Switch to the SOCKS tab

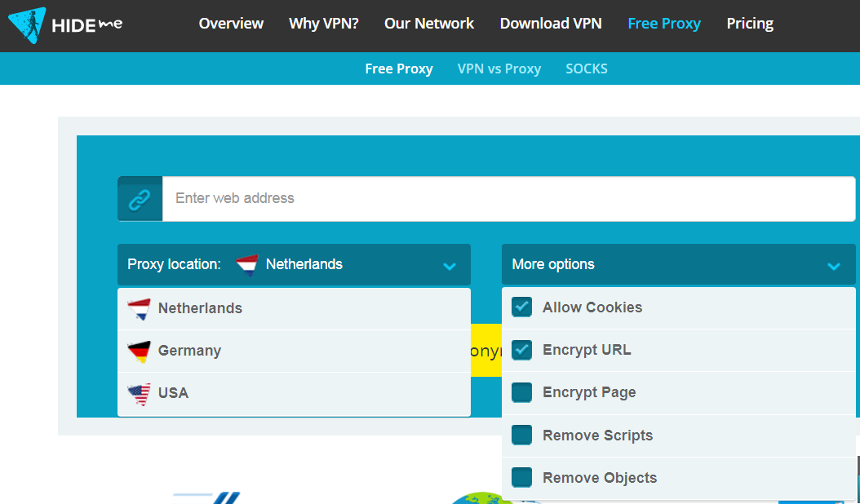pyautogui.click(x=587, y=69)
